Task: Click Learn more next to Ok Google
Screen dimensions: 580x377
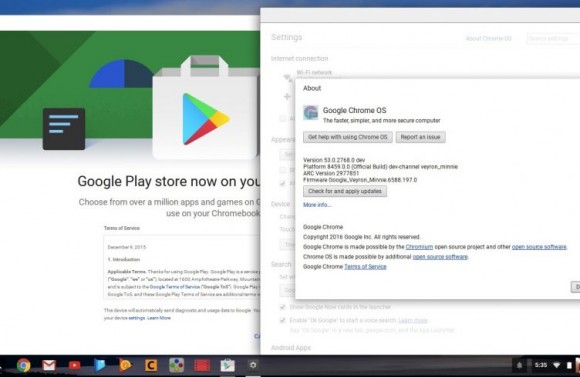Action: coord(413,320)
